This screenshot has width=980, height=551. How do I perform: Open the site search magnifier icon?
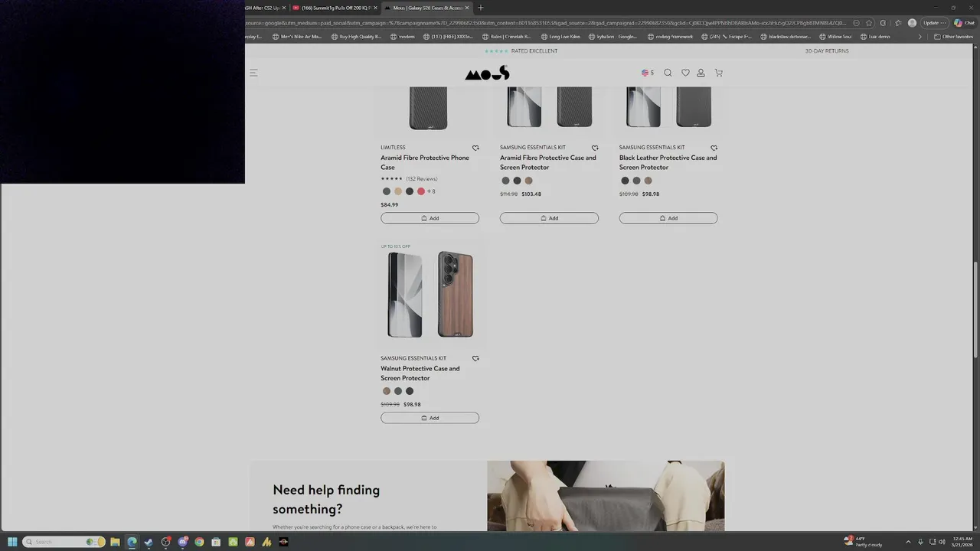[x=668, y=73]
